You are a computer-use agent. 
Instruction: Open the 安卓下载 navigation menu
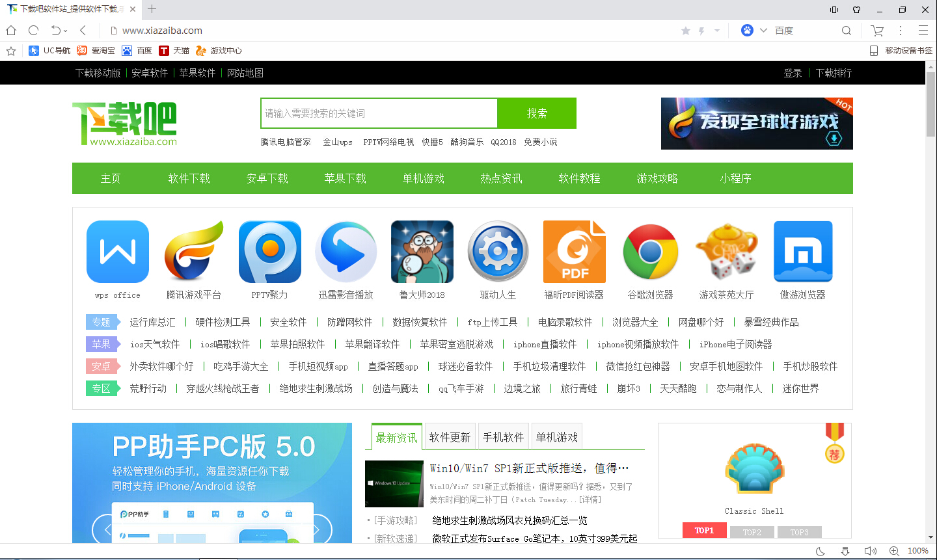click(x=267, y=178)
